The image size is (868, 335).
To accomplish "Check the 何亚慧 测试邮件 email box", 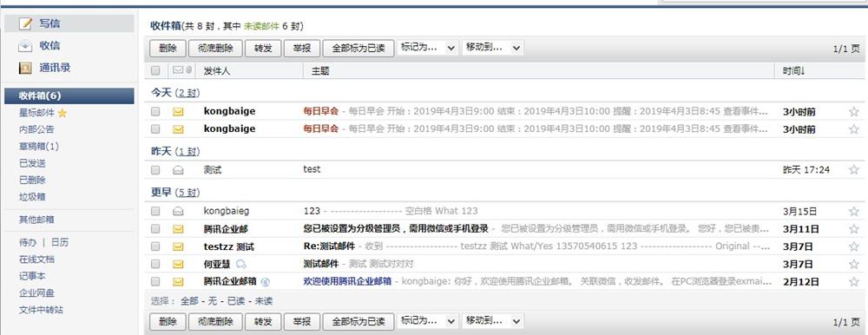I will click(155, 264).
